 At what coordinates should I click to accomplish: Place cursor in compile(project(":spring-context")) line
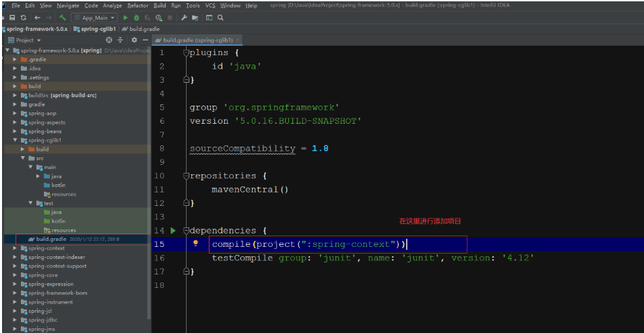[x=309, y=244]
